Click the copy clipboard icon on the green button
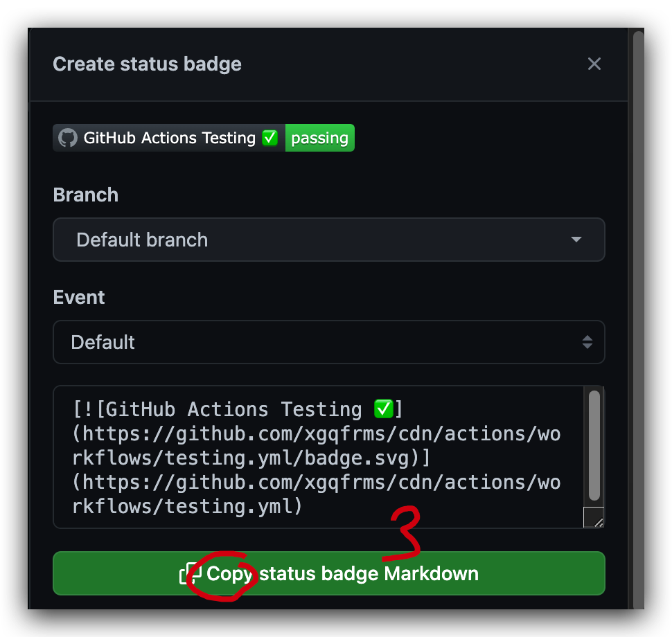The image size is (672, 637). 190,573
